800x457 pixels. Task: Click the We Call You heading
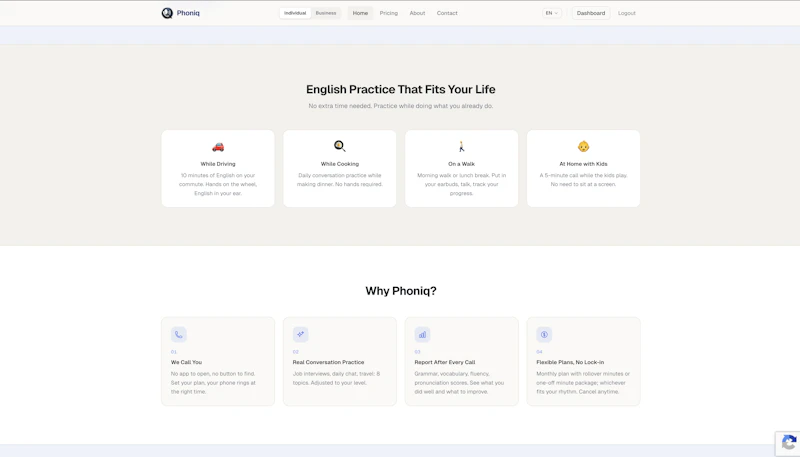[x=186, y=362]
